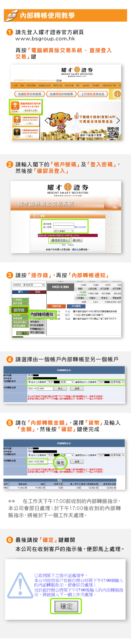Image resolution: width=131 pixels, height=644 pixels.
Task: Open source account (股票) dropdown in step 5
Action: [x=60, y=455]
